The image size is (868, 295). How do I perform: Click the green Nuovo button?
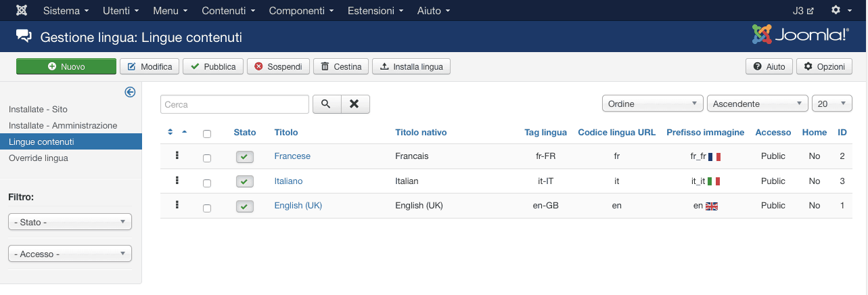[66, 66]
